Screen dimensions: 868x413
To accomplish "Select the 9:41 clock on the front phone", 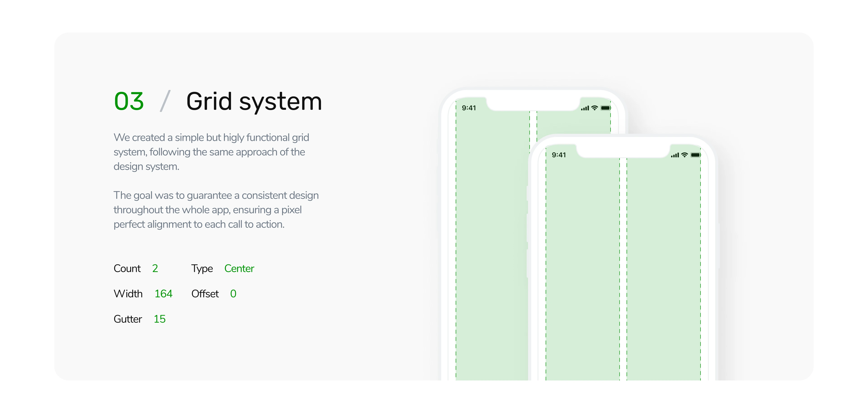I will pos(559,155).
